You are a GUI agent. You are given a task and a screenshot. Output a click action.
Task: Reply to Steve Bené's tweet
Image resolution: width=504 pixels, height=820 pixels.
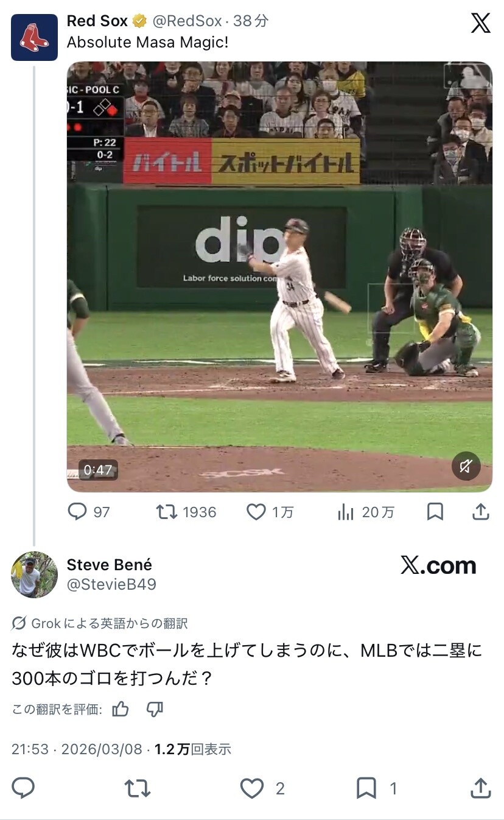[x=23, y=788]
